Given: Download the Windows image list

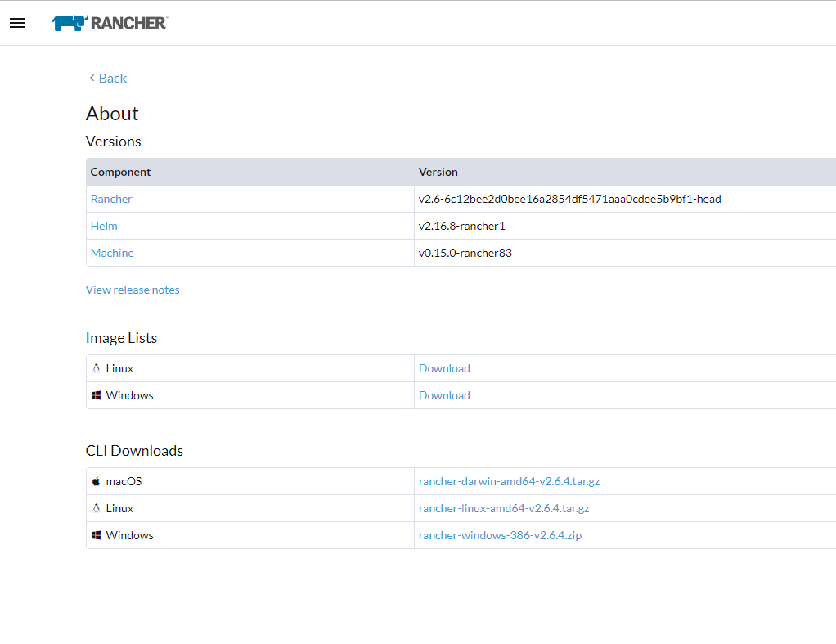Looking at the screenshot, I should [x=444, y=395].
